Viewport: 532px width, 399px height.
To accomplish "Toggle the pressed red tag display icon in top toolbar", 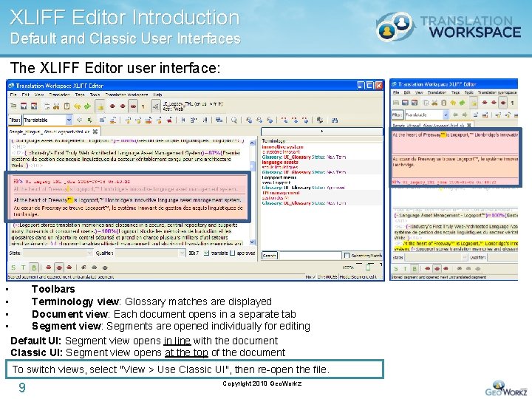I will (x=133, y=106).
